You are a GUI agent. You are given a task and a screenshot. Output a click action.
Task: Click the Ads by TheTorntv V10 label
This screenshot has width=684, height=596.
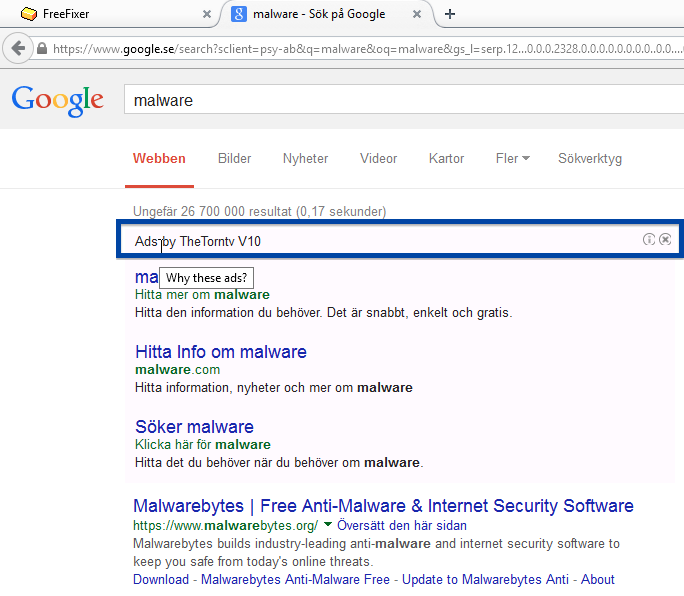pyautogui.click(x=198, y=241)
